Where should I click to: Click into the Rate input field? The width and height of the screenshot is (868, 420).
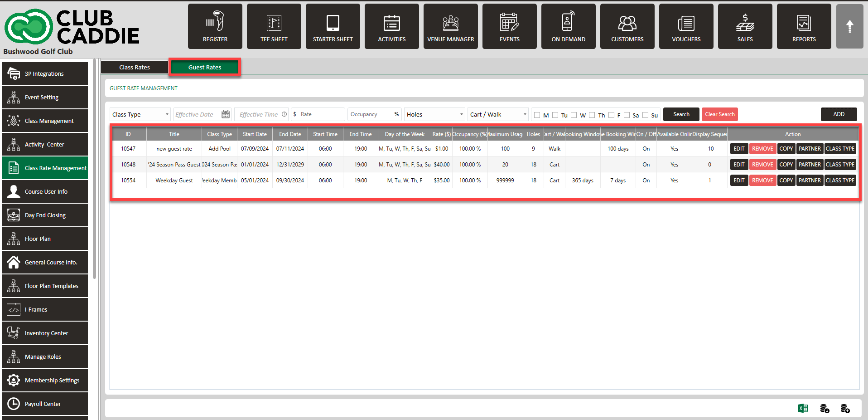(x=318, y=114)
